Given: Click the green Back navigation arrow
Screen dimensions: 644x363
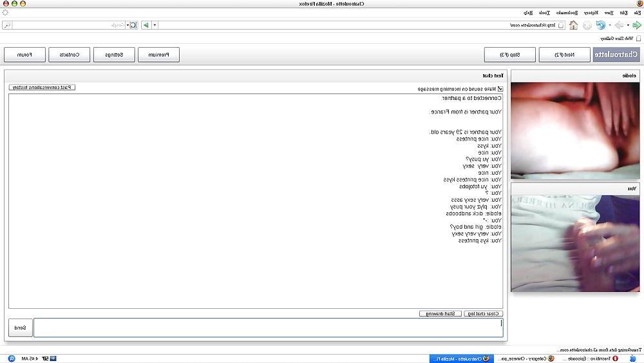Looking at the screenshot, I should (636, 25).
